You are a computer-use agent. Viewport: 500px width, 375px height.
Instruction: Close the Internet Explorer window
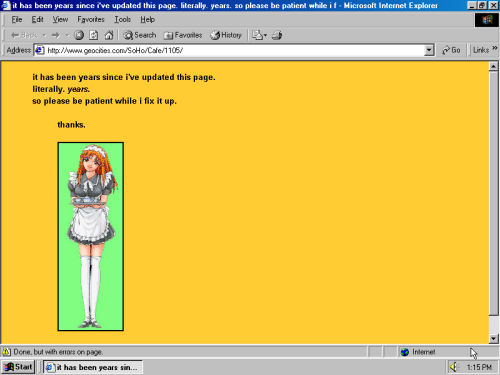tap(493, 5)
